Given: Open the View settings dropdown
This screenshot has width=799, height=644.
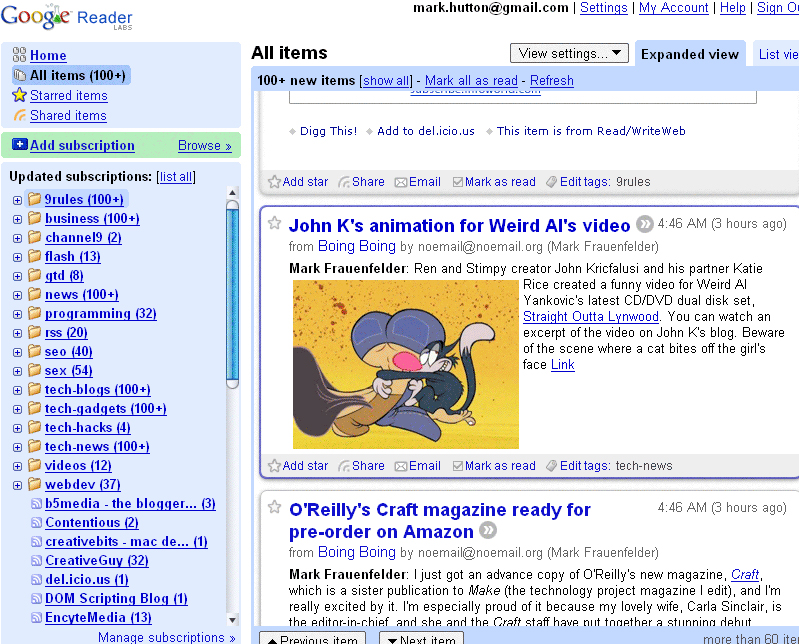Looking at the screenshot, I should pos(569,53).
